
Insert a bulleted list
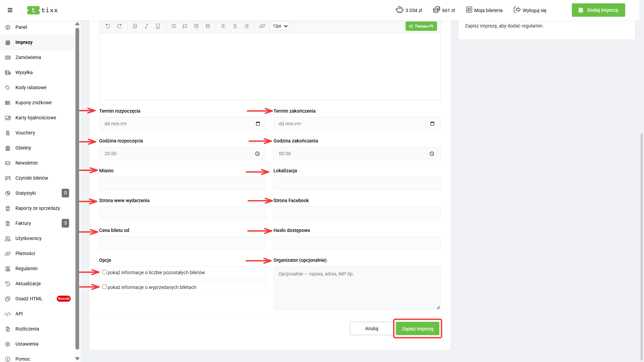[173, 26]
